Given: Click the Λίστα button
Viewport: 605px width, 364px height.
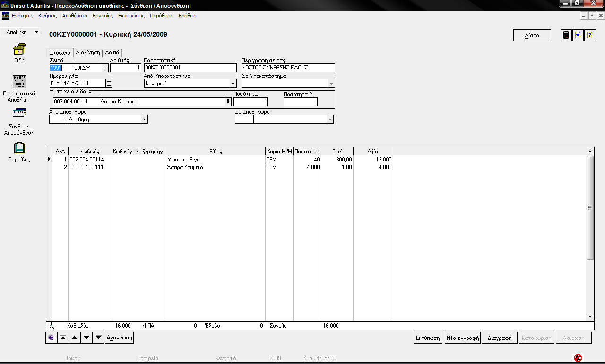Looking at the screenshot, I should pyautogui.click(x=532, y=35).
